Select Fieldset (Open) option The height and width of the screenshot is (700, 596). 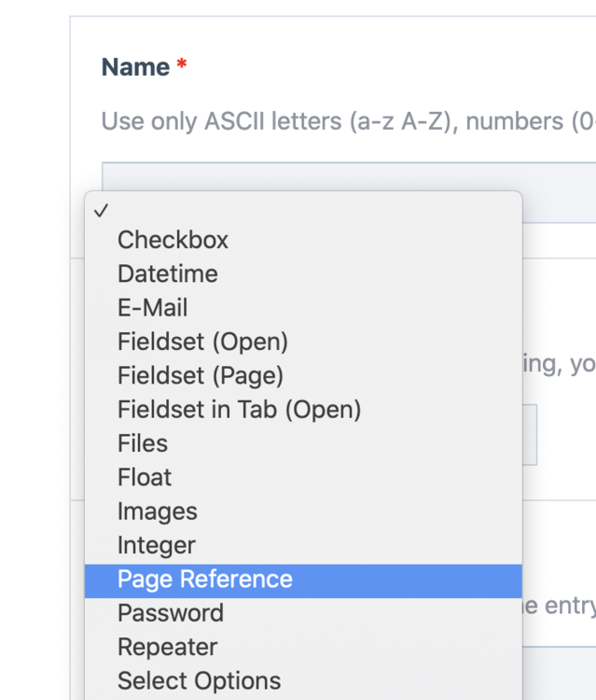tap(202, 342)
